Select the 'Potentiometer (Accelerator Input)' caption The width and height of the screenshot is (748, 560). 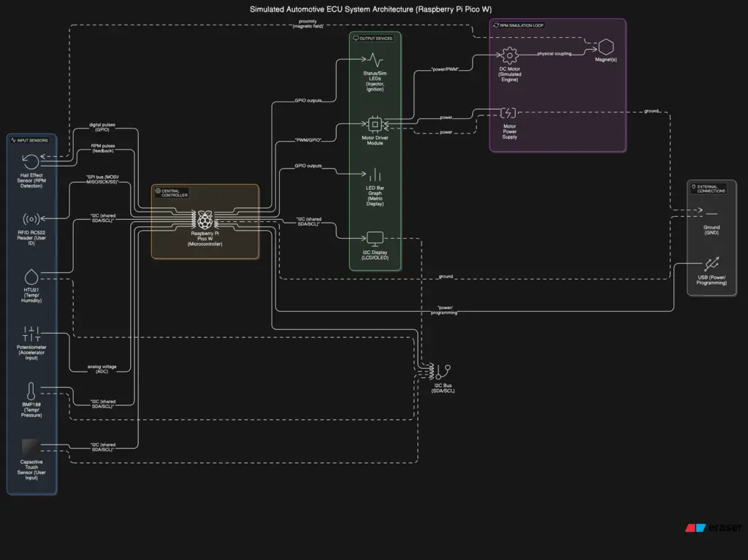point(31,353)
